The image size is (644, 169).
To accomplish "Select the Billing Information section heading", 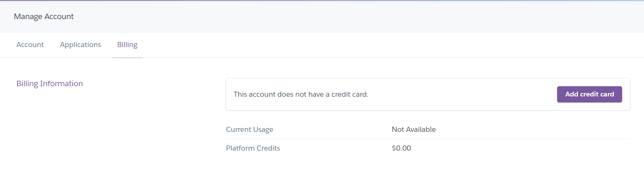I will (x=50, y=83).
